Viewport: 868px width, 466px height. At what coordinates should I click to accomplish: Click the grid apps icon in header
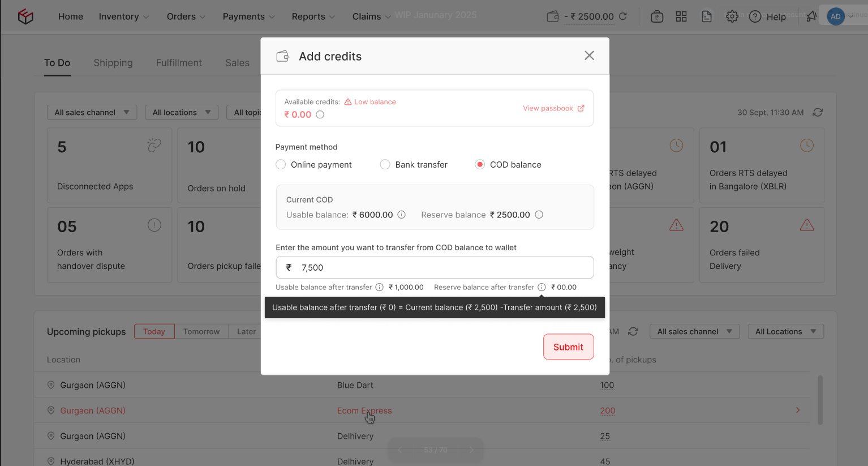click(681, 16)
